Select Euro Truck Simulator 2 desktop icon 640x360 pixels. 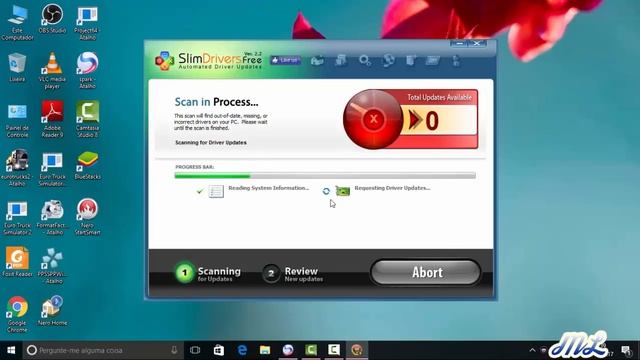tap(17, 217)
